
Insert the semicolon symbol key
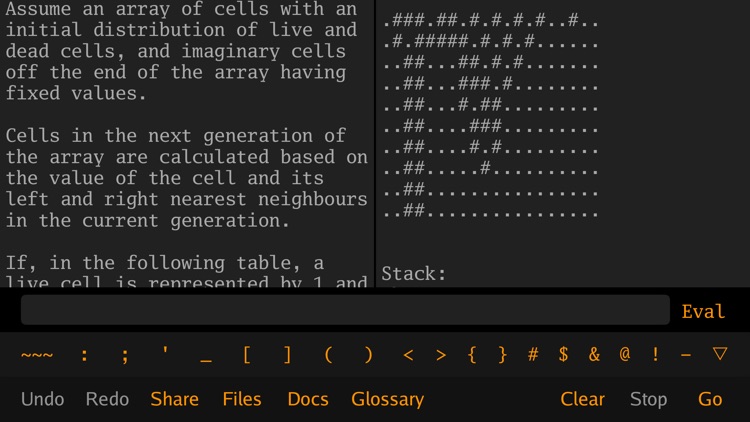click(x=125, y=356)
